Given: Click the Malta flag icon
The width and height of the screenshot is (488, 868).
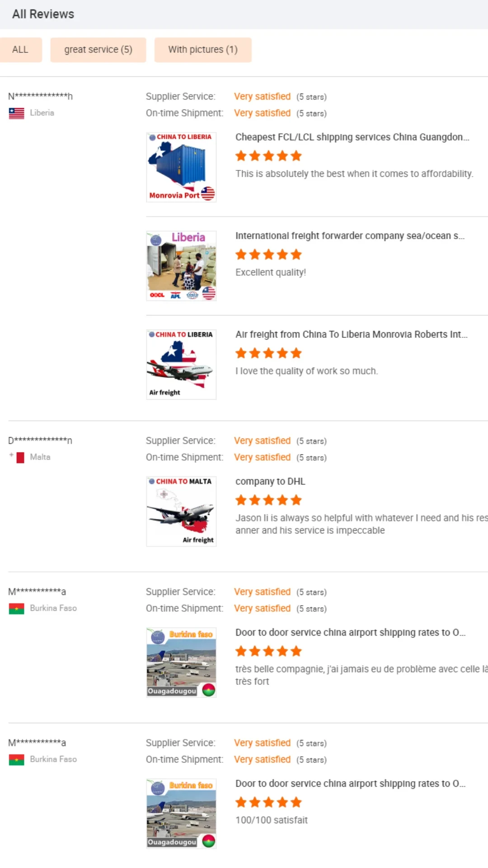Looking at the screenshot, I should 17,458.
